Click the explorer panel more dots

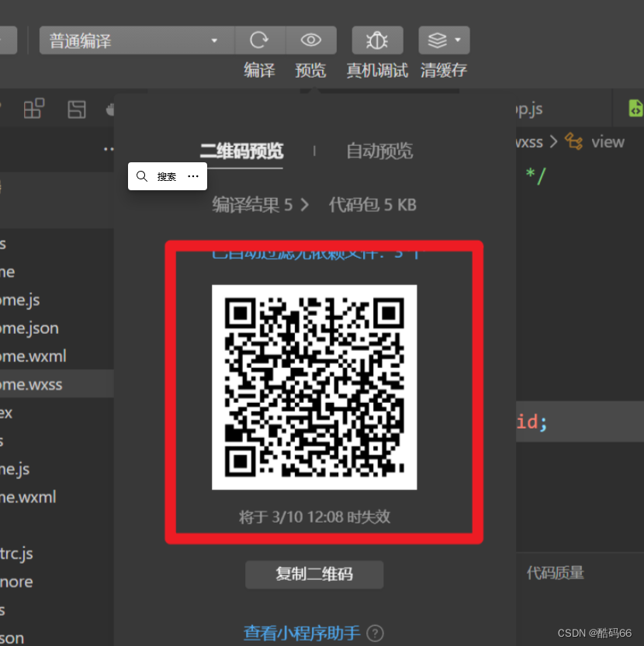[109, 149]
